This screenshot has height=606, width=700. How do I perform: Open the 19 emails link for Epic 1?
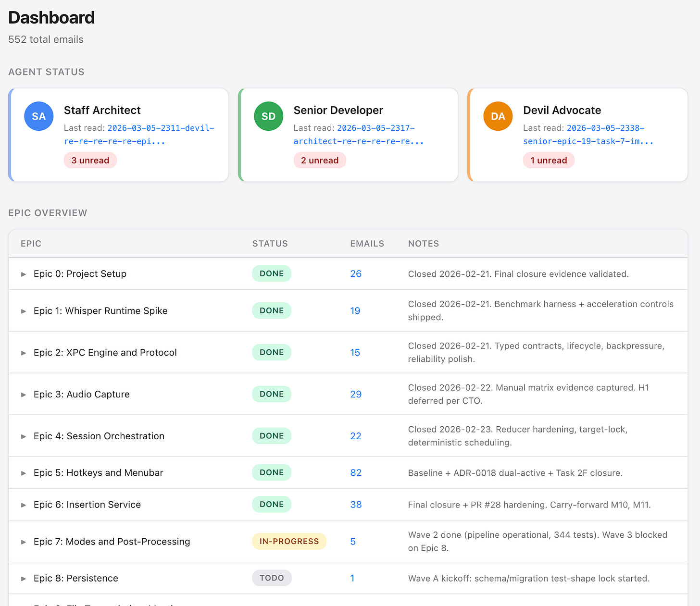(x=355, y=311)
